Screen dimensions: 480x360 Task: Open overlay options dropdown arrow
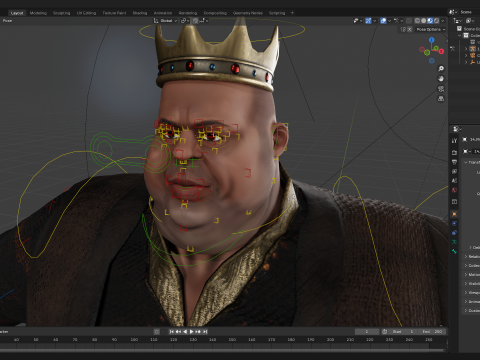point(389,21)
